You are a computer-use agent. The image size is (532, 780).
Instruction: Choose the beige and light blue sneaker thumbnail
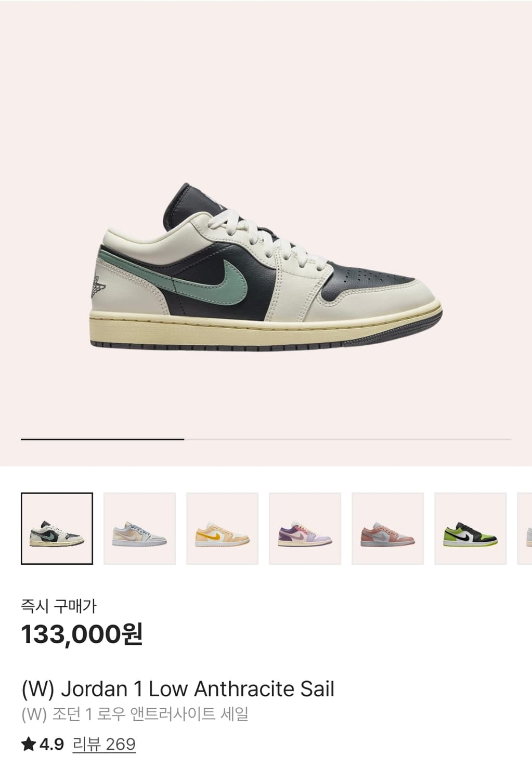pos(139,528)
